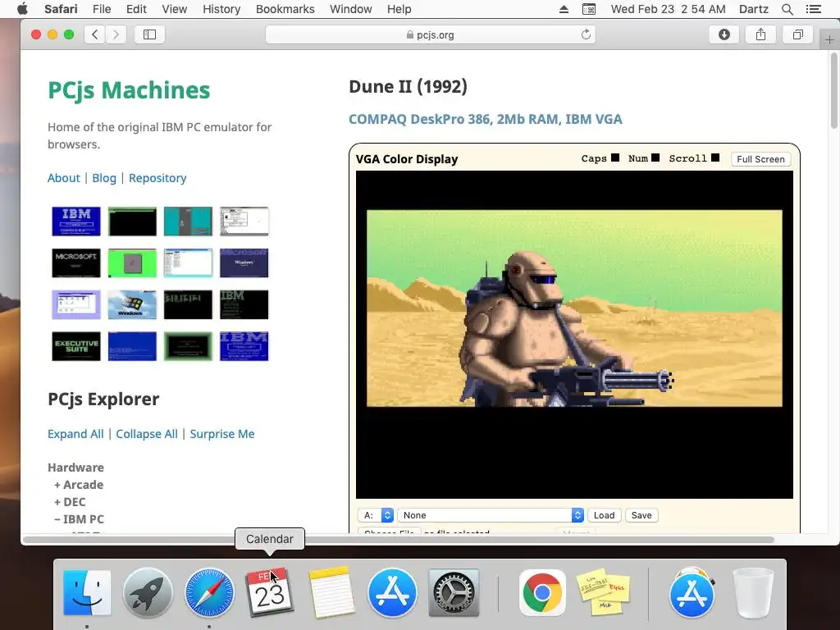Screen dimensions: 840x630
Task: Open Finder from the Dock
Action: pos(87,592)
